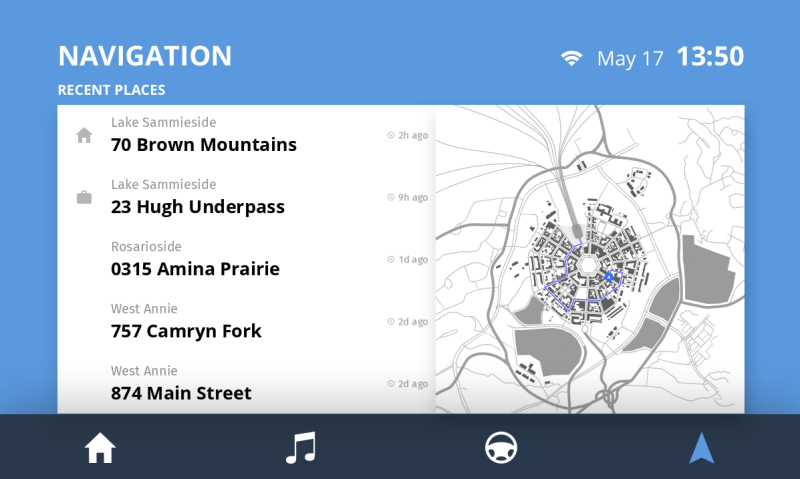Click the May 17 date
The image size is (800, 479).
tap(630, 58)
